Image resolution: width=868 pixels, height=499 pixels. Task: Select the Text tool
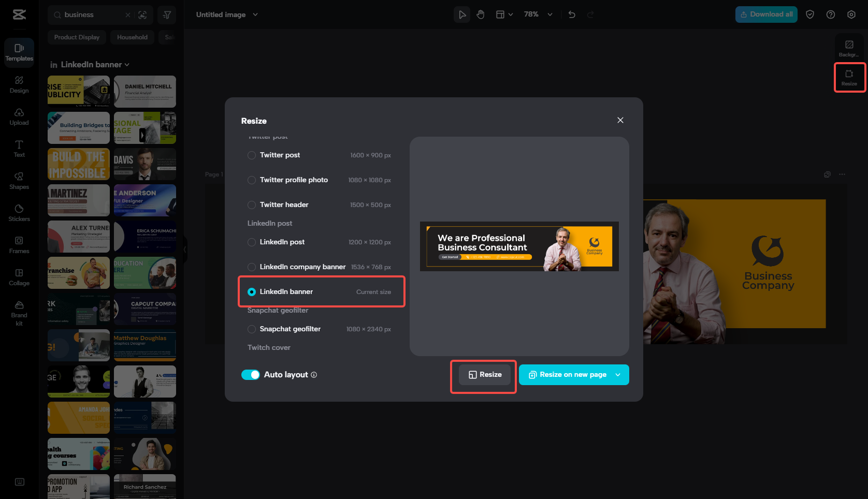click(19, 149)
